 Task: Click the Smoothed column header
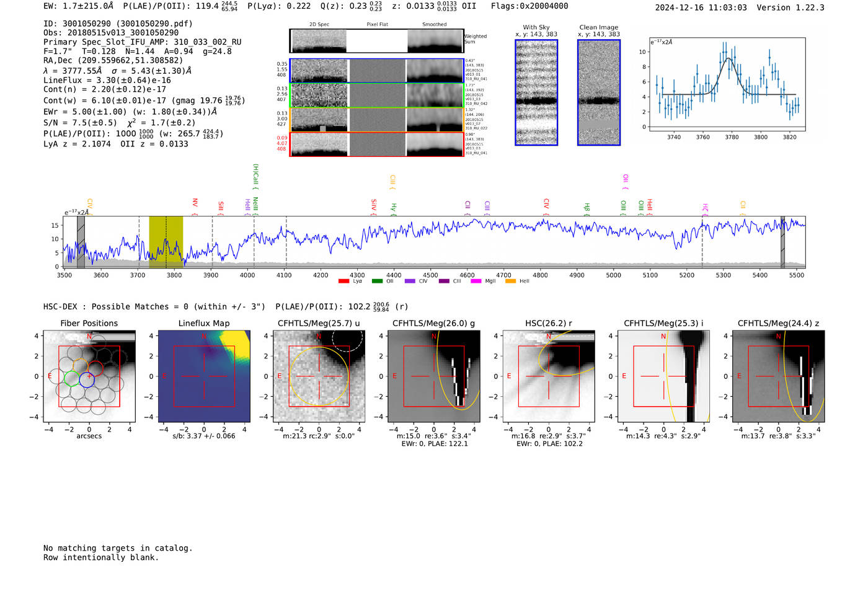[435, 25]
